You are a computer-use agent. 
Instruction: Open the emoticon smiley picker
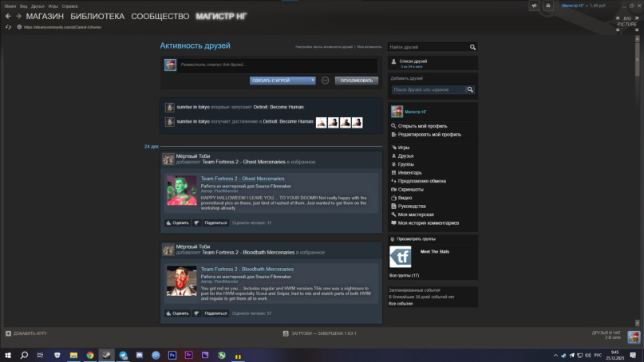click(325, 81)
